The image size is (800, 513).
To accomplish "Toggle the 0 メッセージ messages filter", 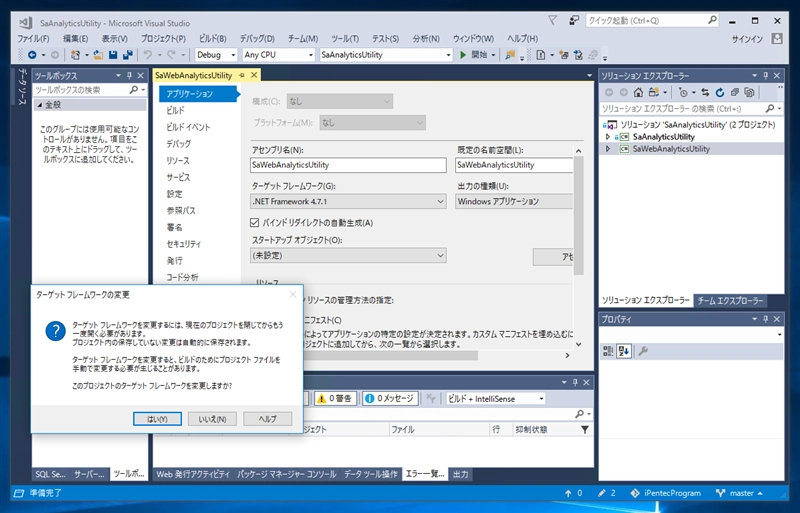I will pos(390,399).
